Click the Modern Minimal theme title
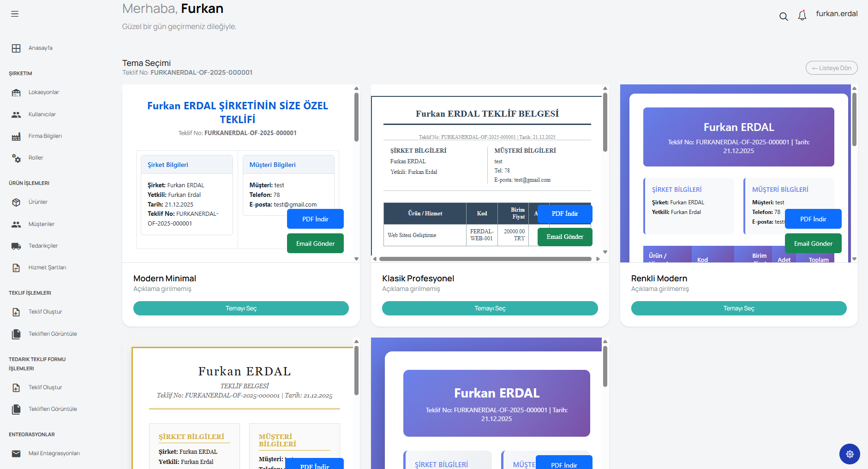 [x=165, y=279]
